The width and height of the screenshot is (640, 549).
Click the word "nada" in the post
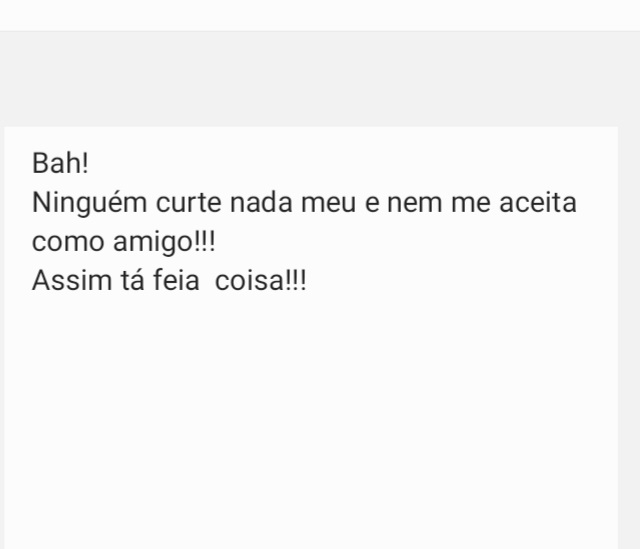click(x=261, y=202)
